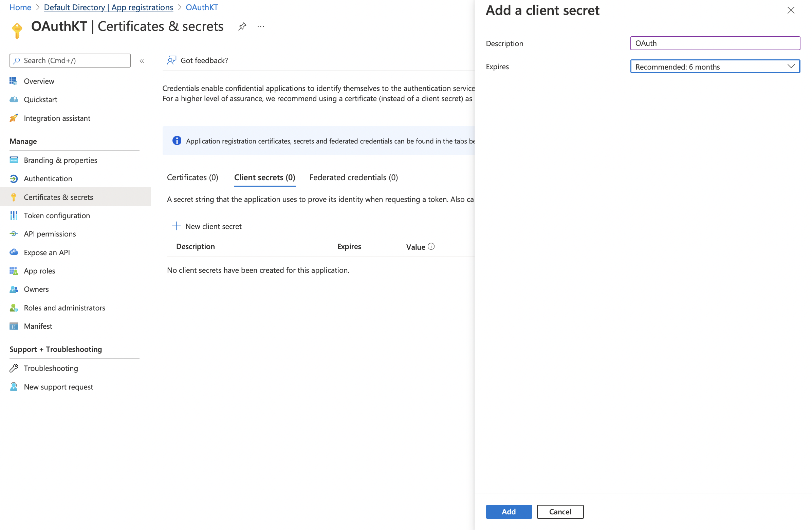Close the Add a client secret panel
Image resolution: width=812 pixels, height=530 pixels.
tap(791, 11)
